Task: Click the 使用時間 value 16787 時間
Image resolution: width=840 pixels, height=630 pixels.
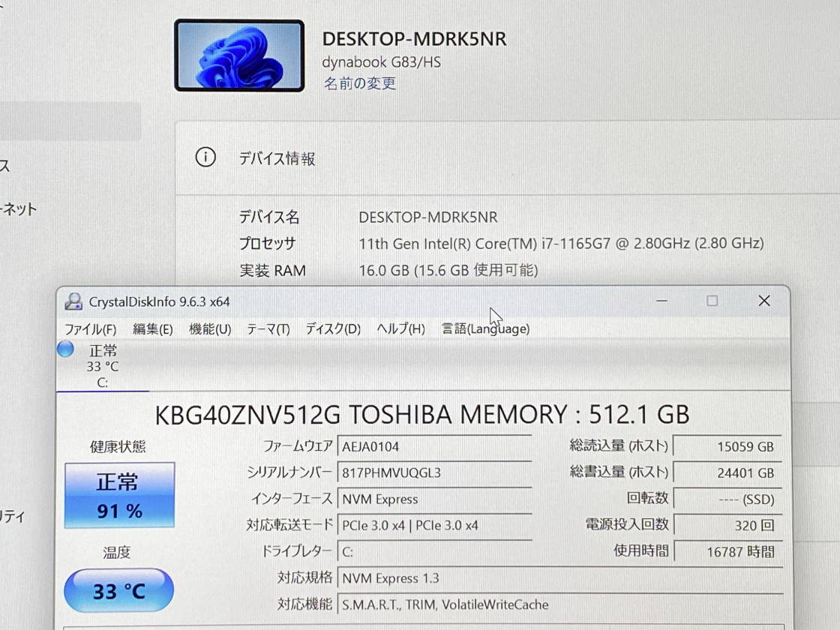Action: coord(727,551)
